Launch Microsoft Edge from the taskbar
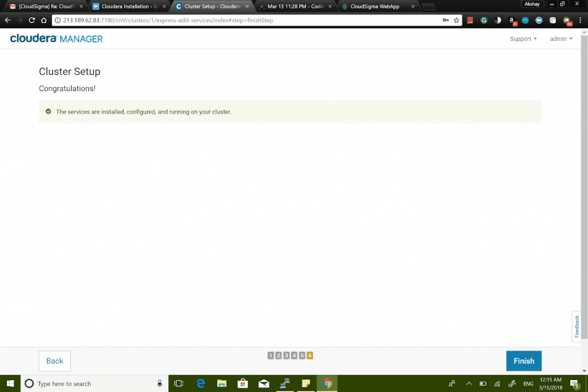 [x=200, y=383]
